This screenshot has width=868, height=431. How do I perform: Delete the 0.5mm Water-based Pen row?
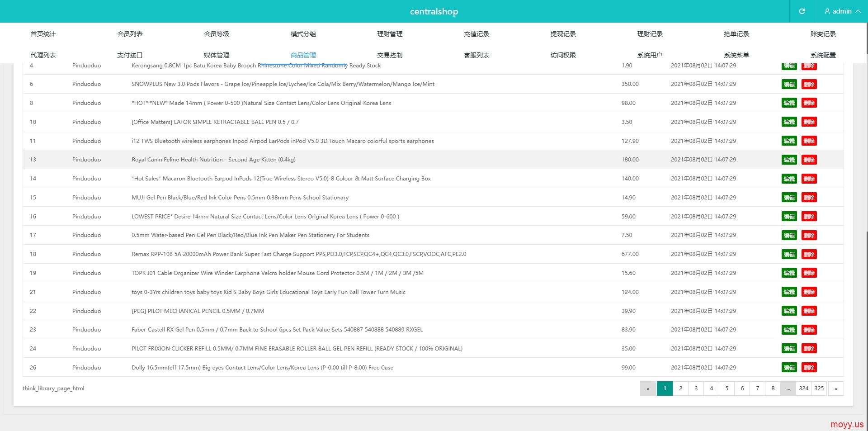pyautogui.click(x=809, y=235)
